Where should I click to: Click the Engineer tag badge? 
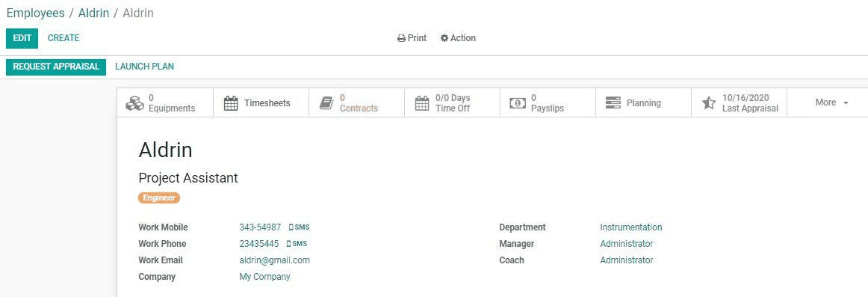159,198
